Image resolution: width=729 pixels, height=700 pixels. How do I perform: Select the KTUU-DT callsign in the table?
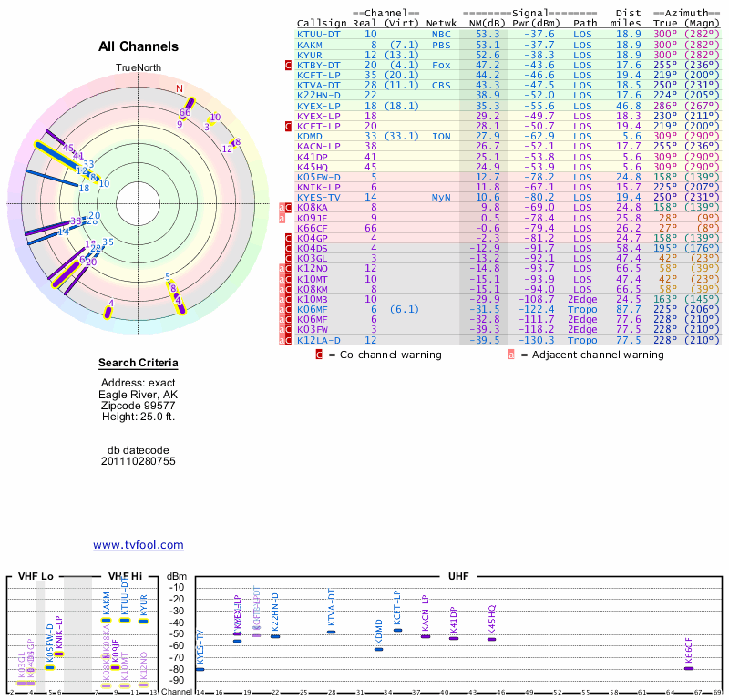(319, 35)
